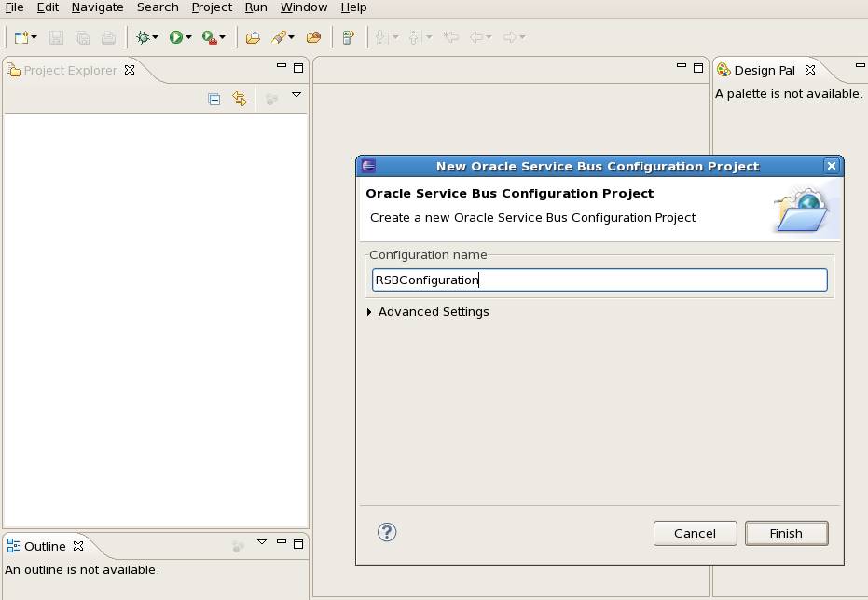Open dropdown arrow beside Forward arrow
This screenshot has height=600, width=868.
pyautogui.click(x=522, y=37)
